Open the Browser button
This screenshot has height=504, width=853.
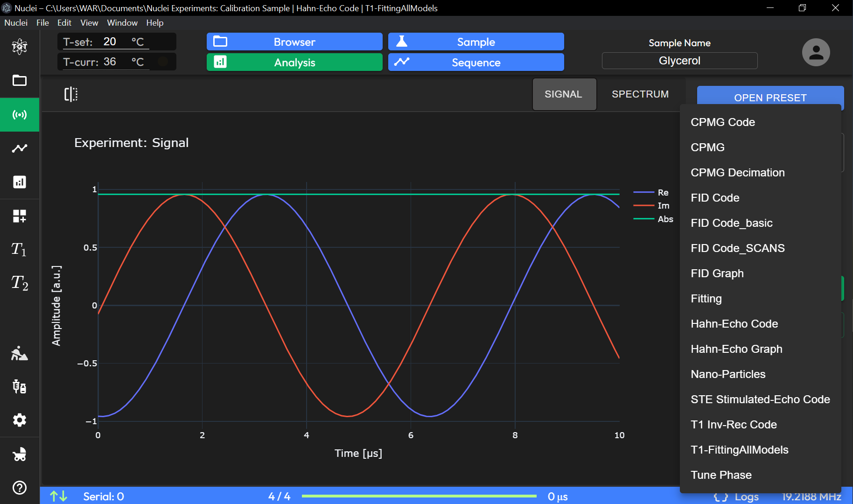click(x=294, y=42)
